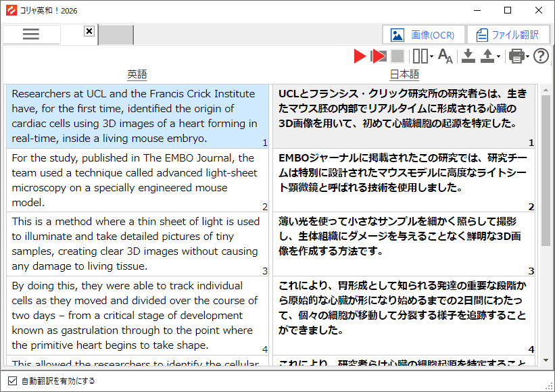Click the red translate play button

(x=360, y=57)
